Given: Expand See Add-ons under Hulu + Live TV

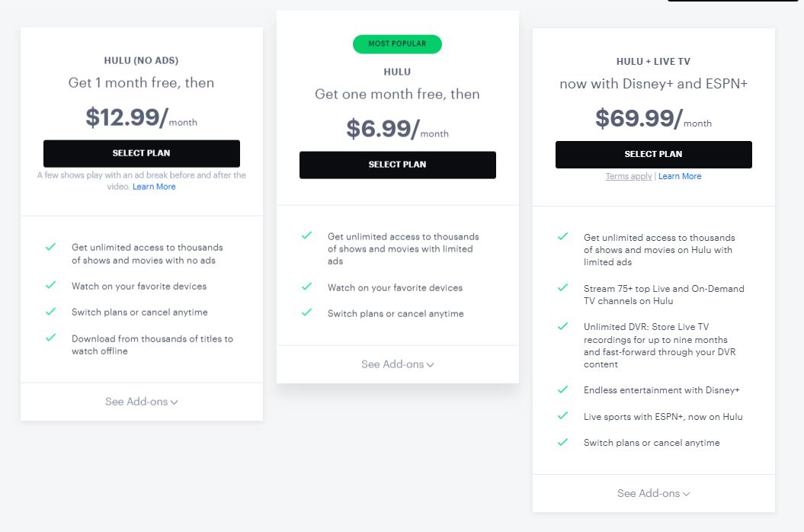Looking at the screenshot, I should pos(652,493).
